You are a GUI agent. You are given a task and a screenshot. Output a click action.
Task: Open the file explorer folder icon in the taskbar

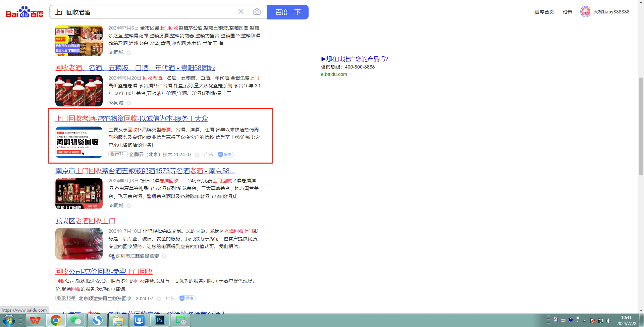pyautogui.click(x=118, y=321)
